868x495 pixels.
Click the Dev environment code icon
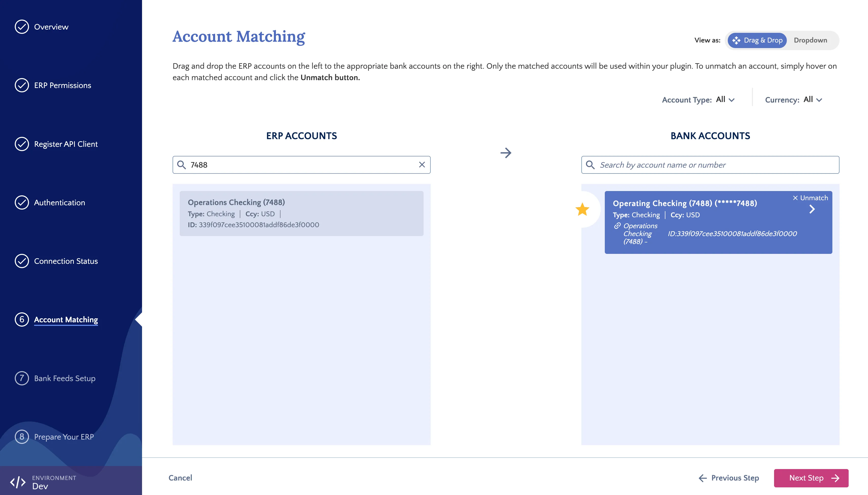tap(18, 482)
